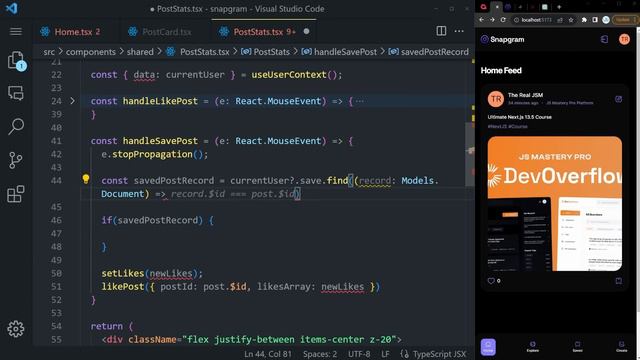
Task: Click Spaces: 2 indentation setting
Action: click(x=320, y=354)
